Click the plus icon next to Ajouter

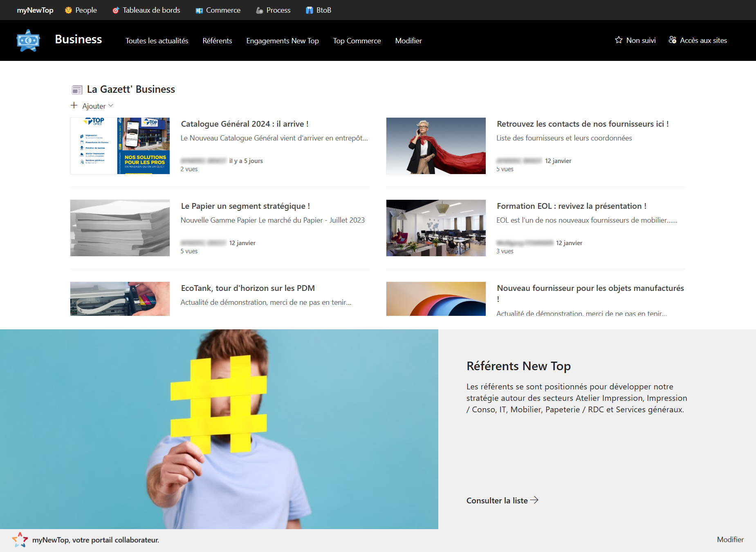74,105
